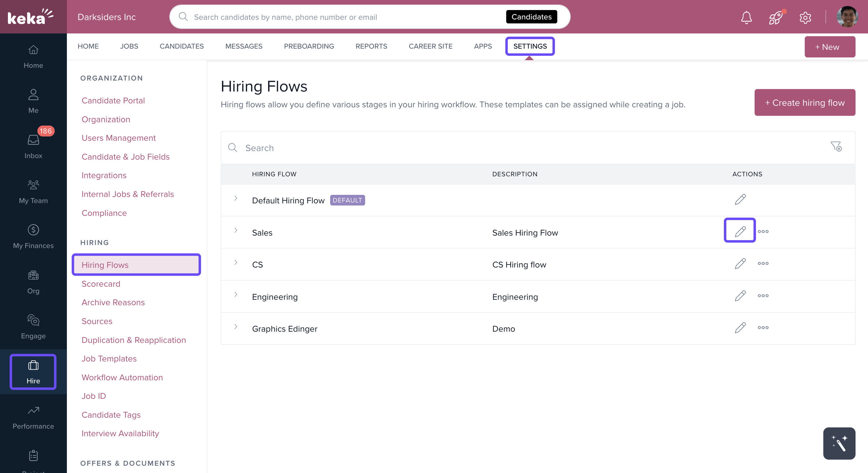Open more options for Engineering flow
Screen dimensions: 868x473
coord(763,295)
